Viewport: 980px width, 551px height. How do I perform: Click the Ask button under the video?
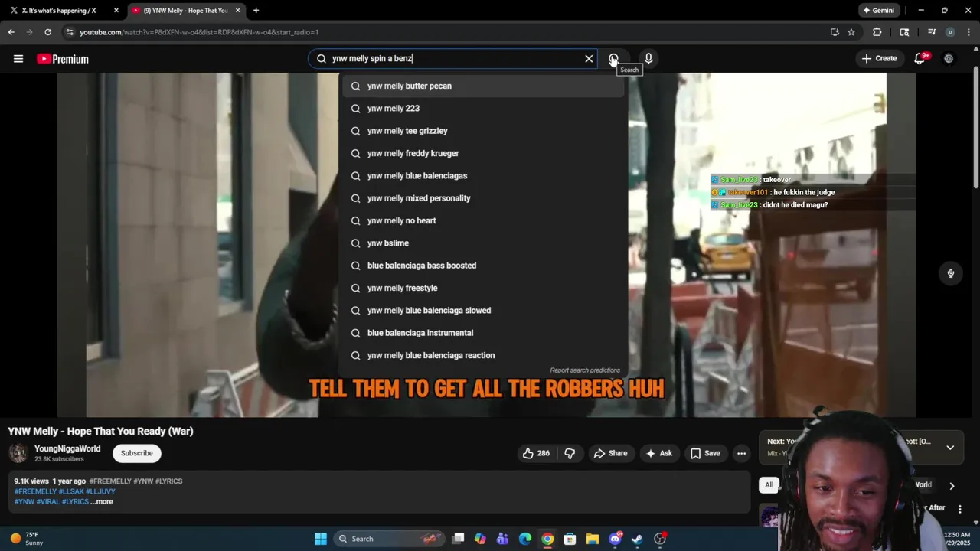[658, 453]
